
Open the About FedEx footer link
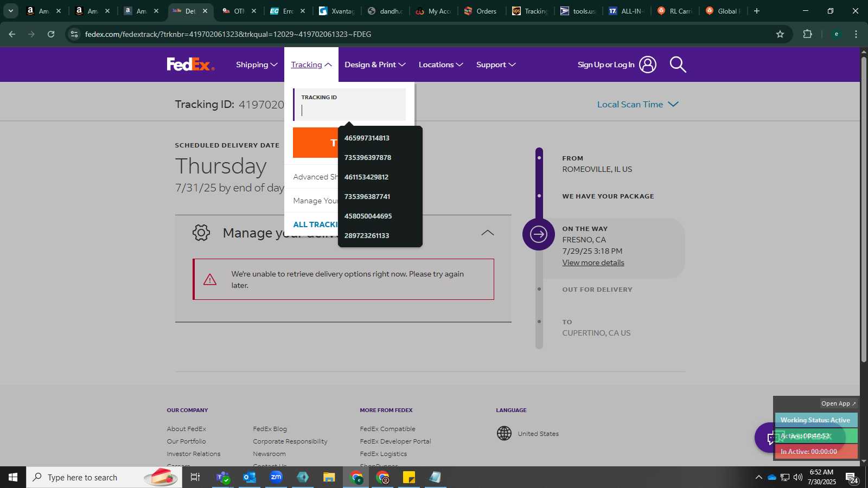point(186,429)
